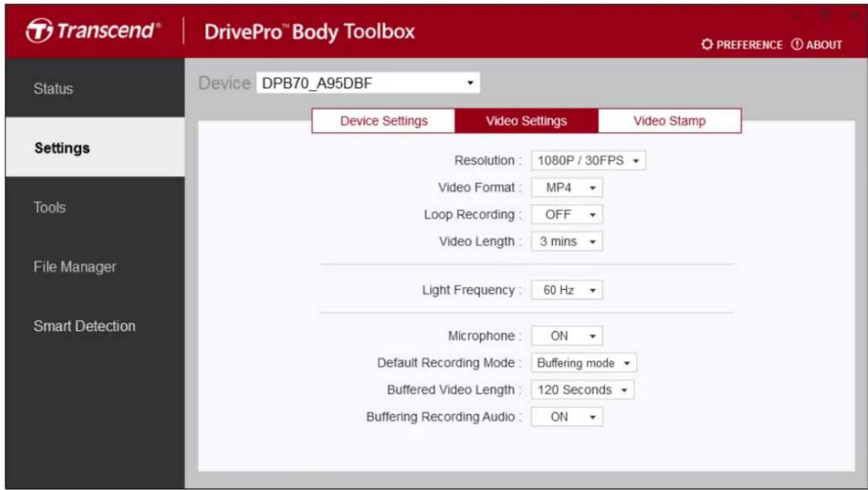Viewport: 868px width, 490px height.
Task: Click the DrivePro Body Toolbox title
Action: [x=309, y=32]
